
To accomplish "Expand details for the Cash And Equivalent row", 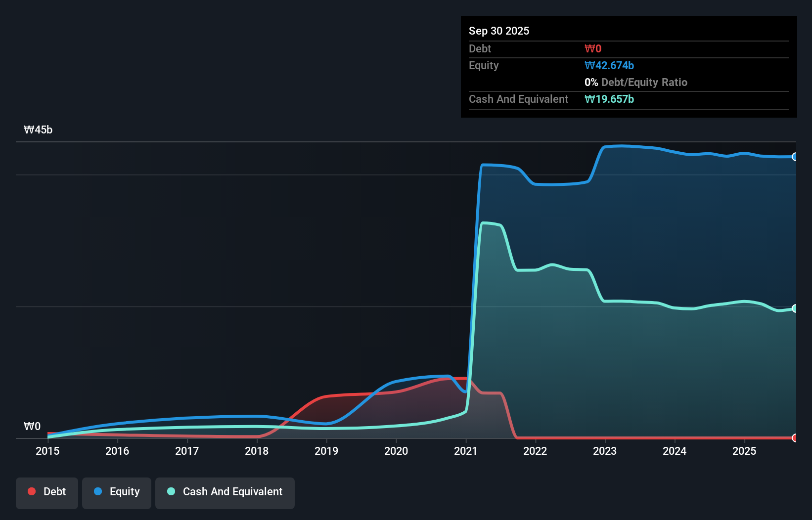I will click(518, 99).
